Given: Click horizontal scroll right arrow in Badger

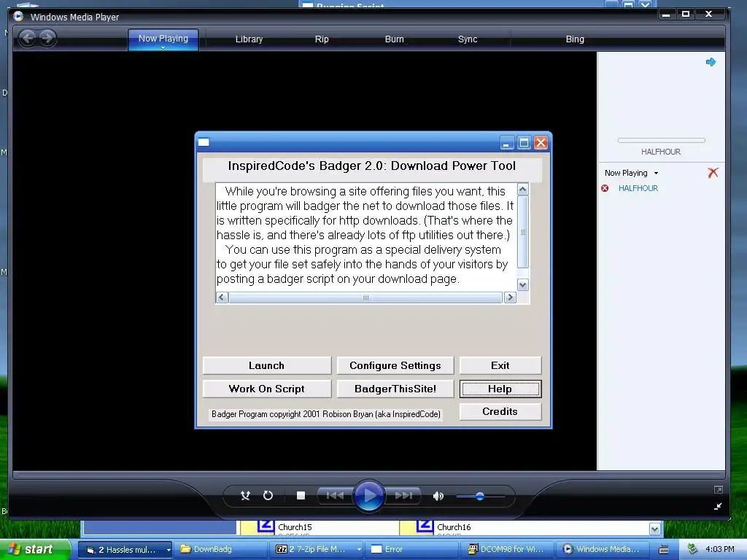Looking at the screenshot, I should 510,297.
